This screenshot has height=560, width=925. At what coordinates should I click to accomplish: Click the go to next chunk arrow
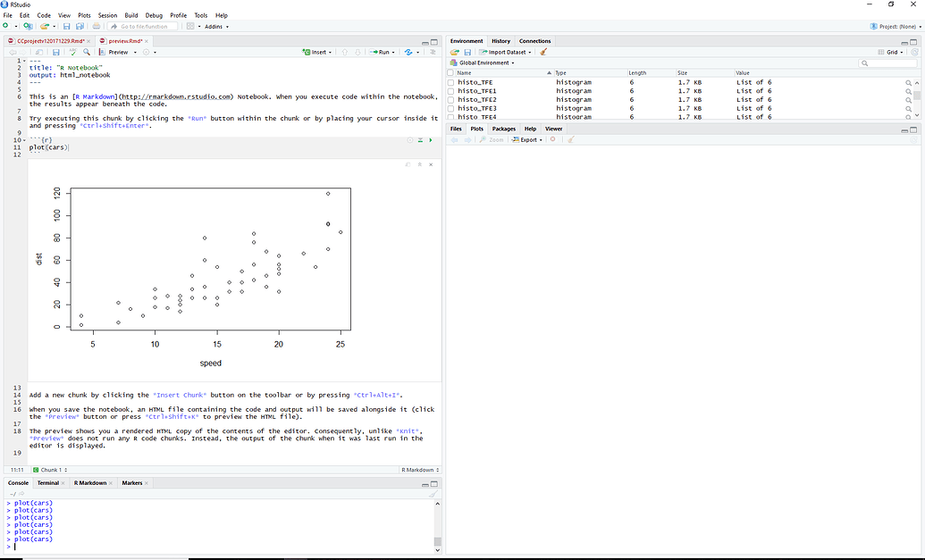click(x=357, y=52)
